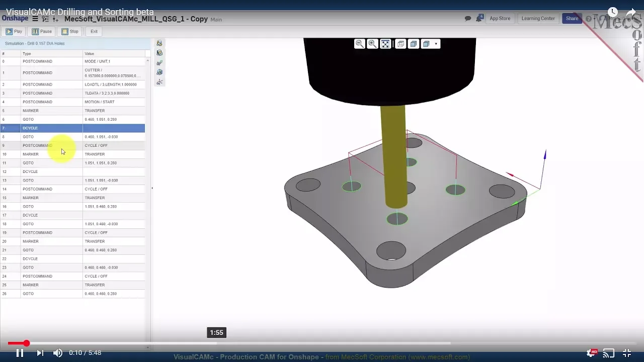Select row 12, the DCYCLE entry
The height and width of the screenshot is (362, 644).
[72, 171]
